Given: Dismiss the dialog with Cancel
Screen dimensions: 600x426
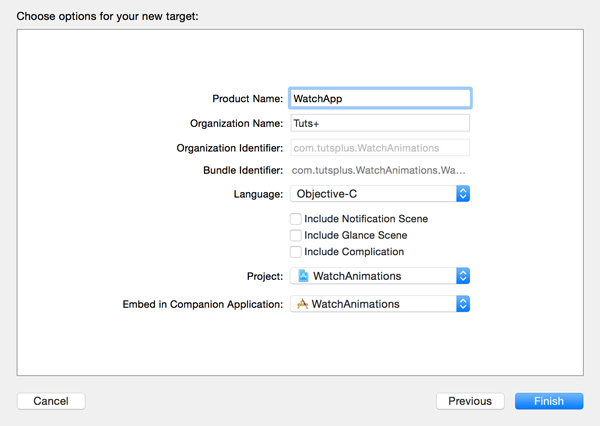Looking at the screenshot, I should click(x=51, y=401).
